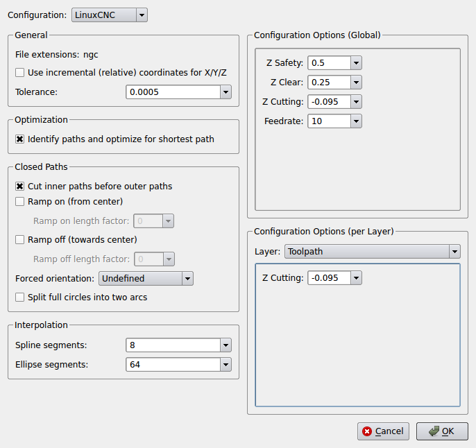Expand the Tolerance dropdown arrow

point(226,92)
